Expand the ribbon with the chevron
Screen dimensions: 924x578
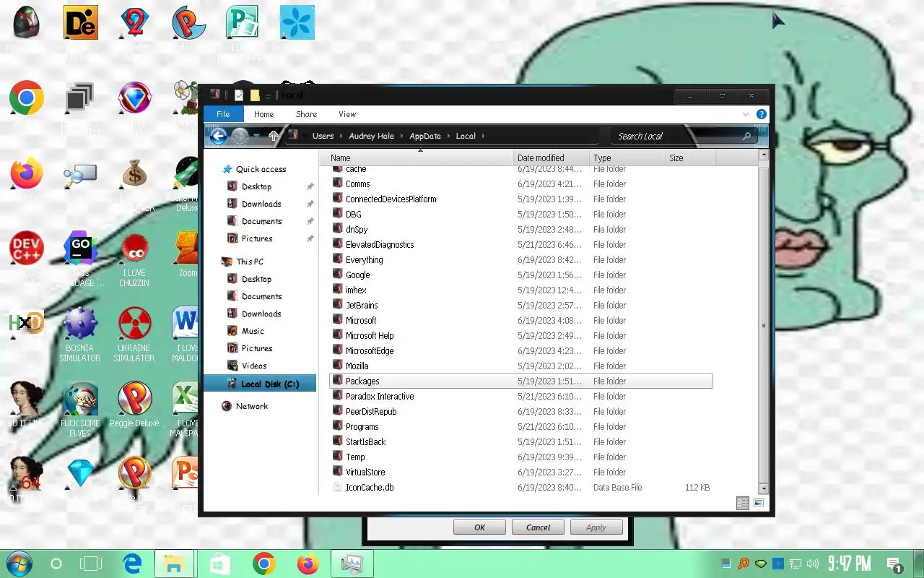746,114
